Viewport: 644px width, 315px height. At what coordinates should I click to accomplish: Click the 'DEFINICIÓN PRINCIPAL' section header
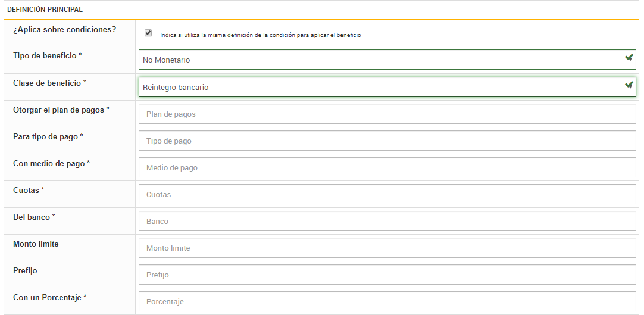(x=45, y=10)
